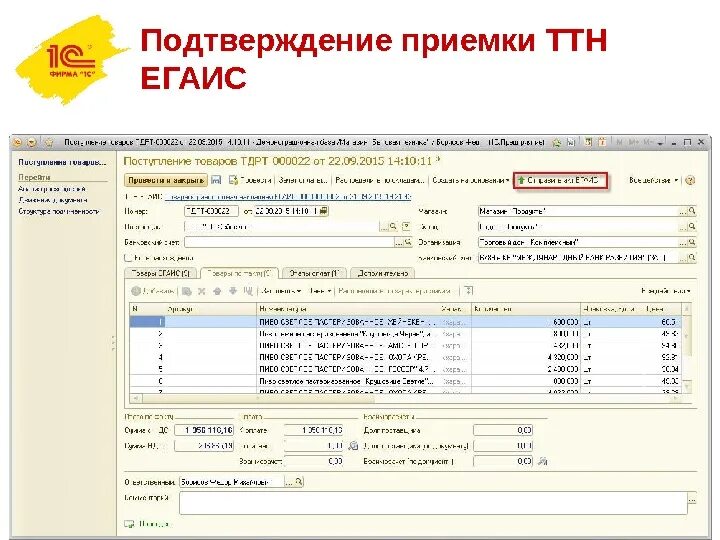Screen dimensions: 720x540
Task: Click the Количество column header
Action: pos(527,309)
